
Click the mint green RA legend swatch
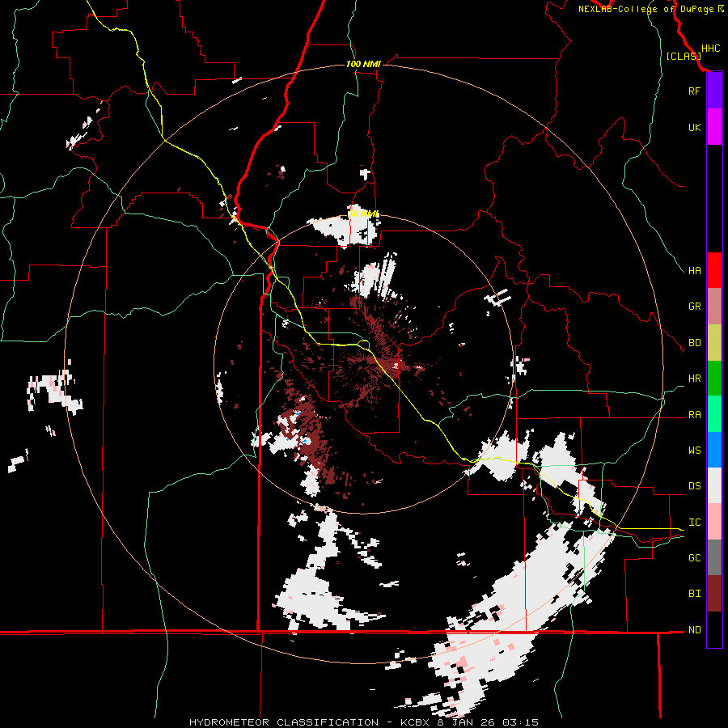(714, 414)
